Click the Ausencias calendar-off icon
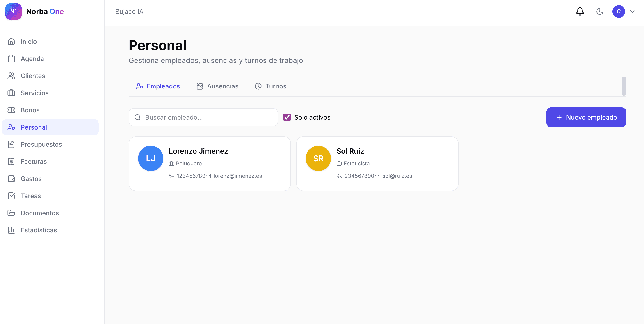The image size is (644, 324). [200, 86]
